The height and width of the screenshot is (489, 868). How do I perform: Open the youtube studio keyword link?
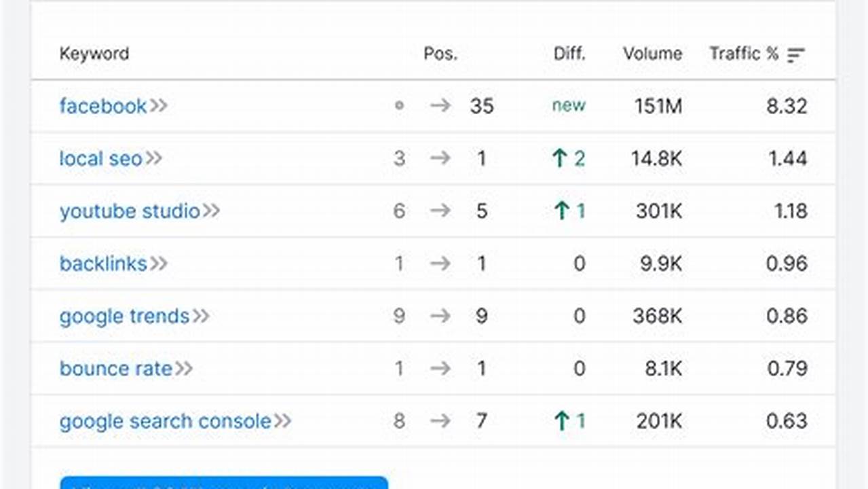pos(130,211)
